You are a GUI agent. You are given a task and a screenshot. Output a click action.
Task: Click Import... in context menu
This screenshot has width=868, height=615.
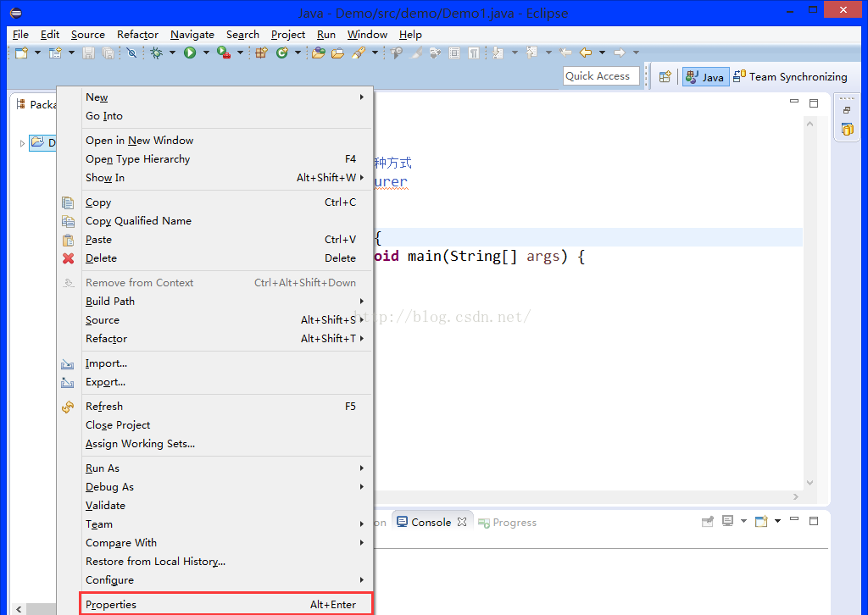[226, 363]
